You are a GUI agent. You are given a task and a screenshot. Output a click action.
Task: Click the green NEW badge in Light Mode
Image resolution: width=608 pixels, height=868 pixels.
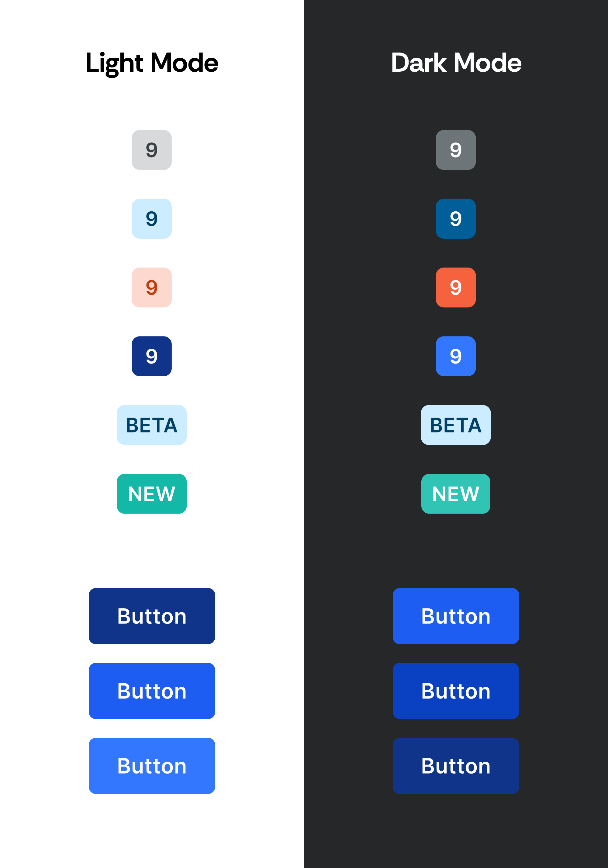click(x=151, y=494)
